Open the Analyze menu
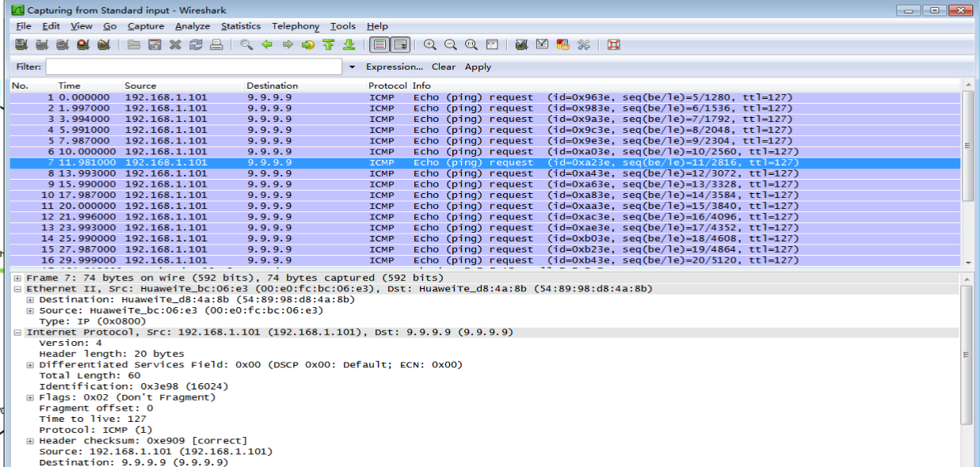 click(193, 26)
